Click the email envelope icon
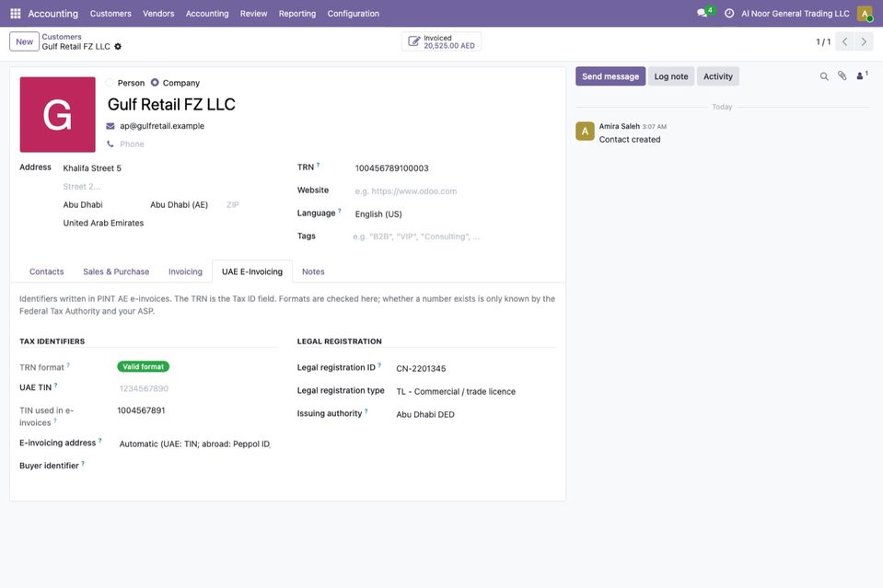883x588 pixels. [110, 126]
